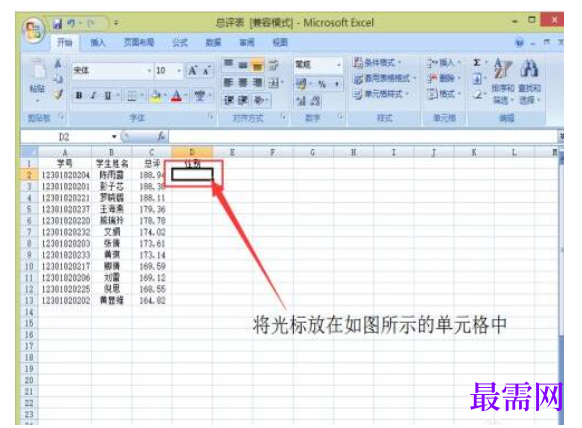Toggle Italic formatting button
Image resolution: width=582 pixels, height=428 pixels.
coord(93,96)
